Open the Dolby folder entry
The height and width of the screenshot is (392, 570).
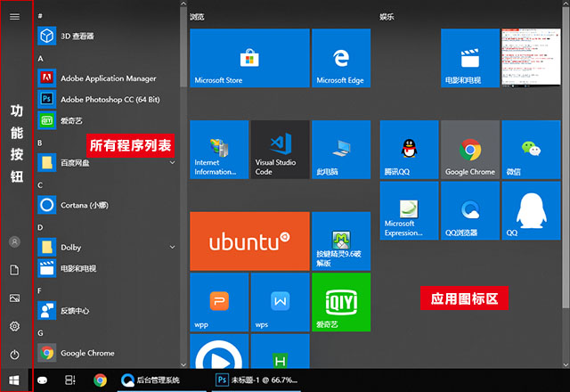click(x=109, y=248)
